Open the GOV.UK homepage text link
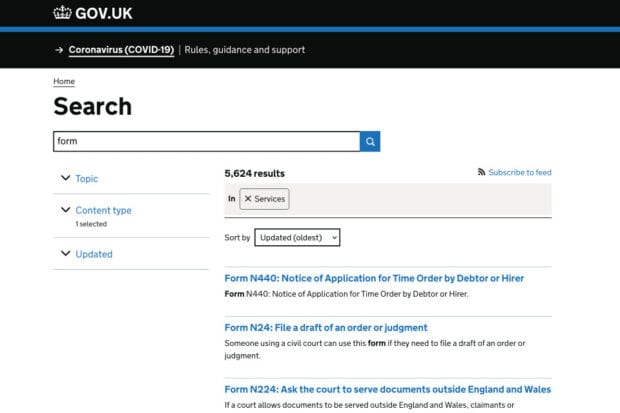 tap(104, 13)
